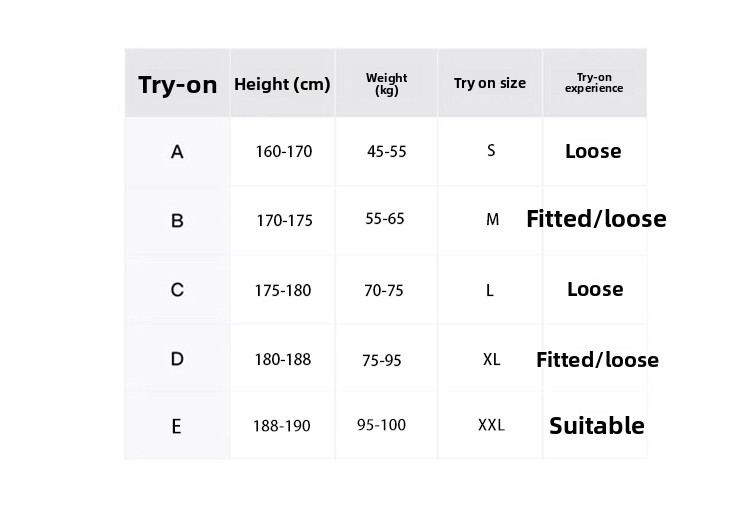Click row label D

click(x=177, y=358)
